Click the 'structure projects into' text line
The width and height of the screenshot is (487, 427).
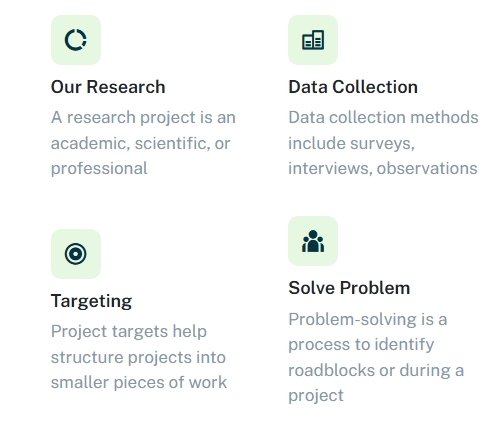point(138,357)
